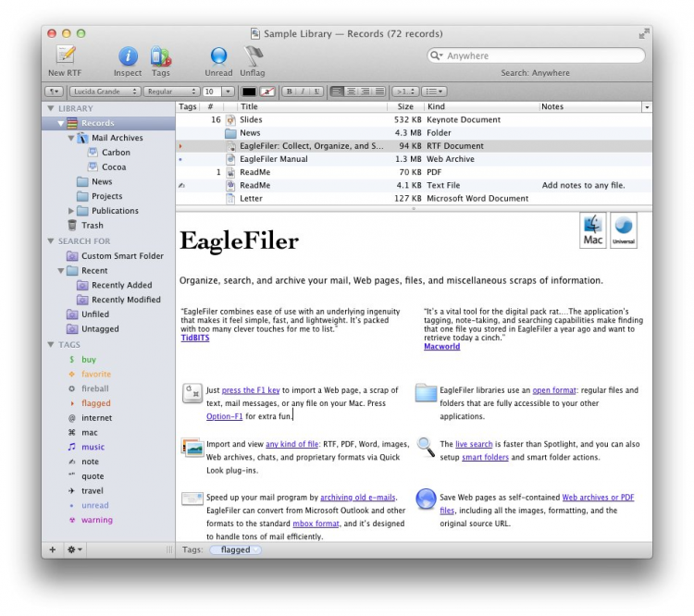Select the Recently Modified smart folder
Screen dimensions: 694x616
126,300
